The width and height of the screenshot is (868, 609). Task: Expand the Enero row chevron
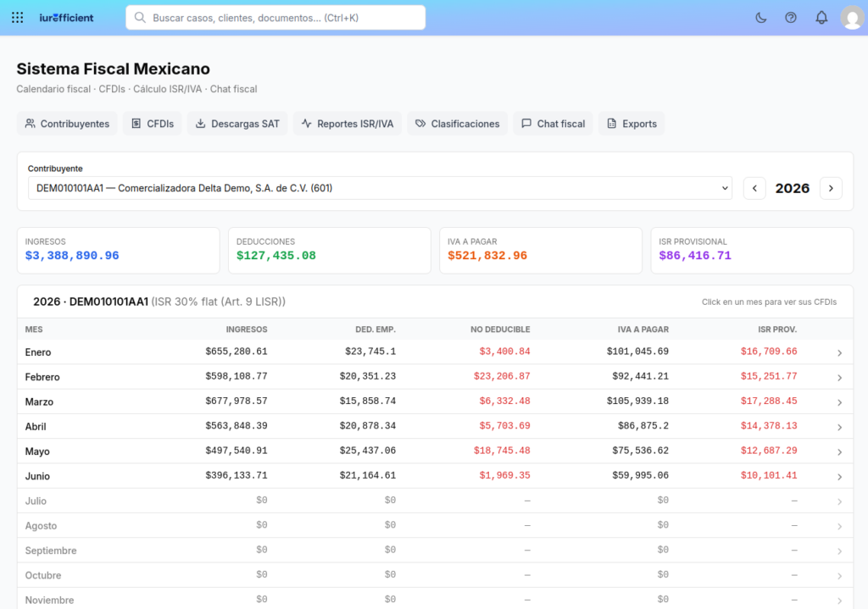tap(840, 352)
